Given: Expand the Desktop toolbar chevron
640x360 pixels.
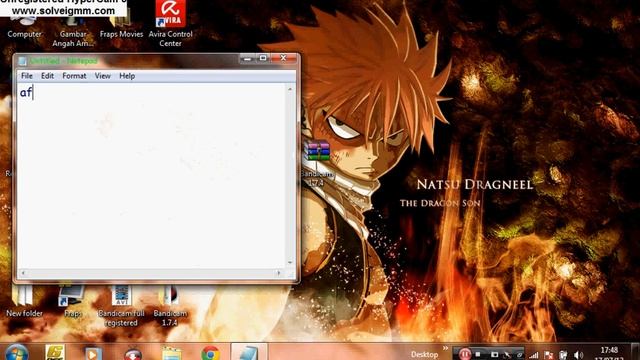Looking at the screenshot, I should click(x=445, y=349).
